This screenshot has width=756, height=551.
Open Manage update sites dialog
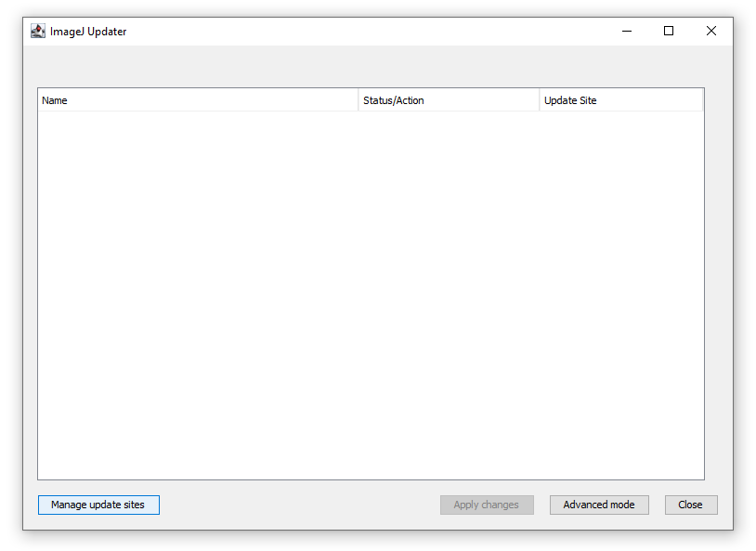coord(98,505)
